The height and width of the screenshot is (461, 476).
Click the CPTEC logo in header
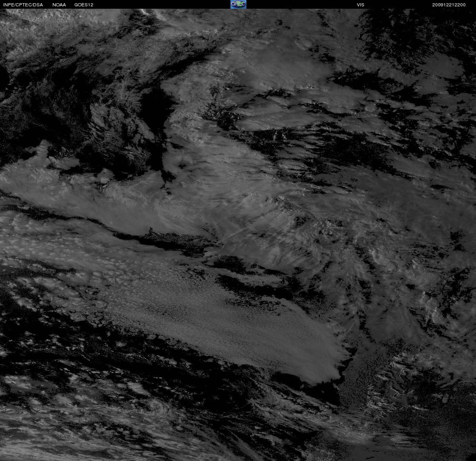tap(238, 4)
